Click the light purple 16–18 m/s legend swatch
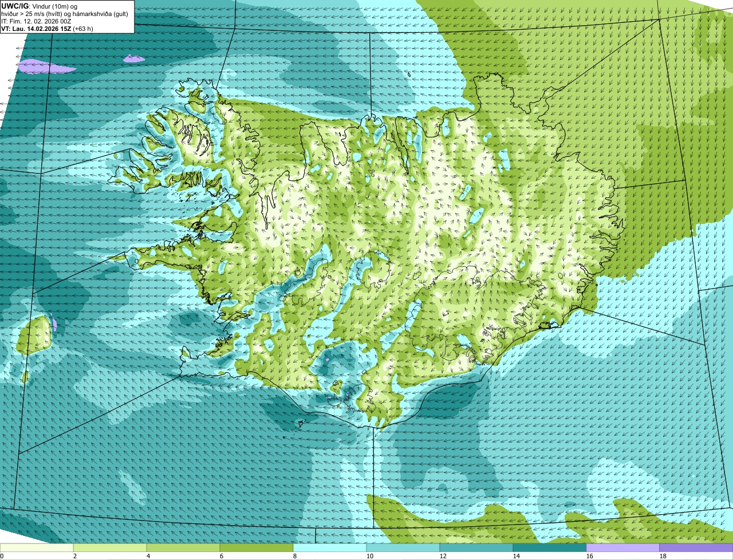This screenshot has width=733, height=560. (x=623, y=548)
